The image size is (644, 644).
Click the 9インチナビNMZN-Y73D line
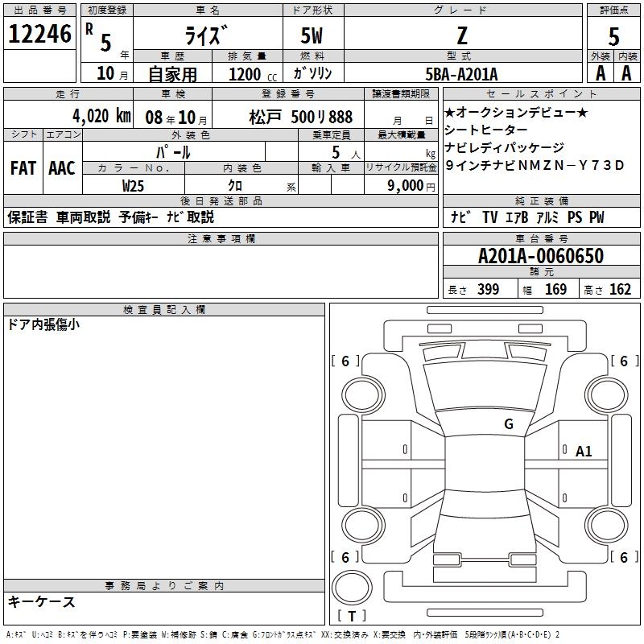point(535,165)
